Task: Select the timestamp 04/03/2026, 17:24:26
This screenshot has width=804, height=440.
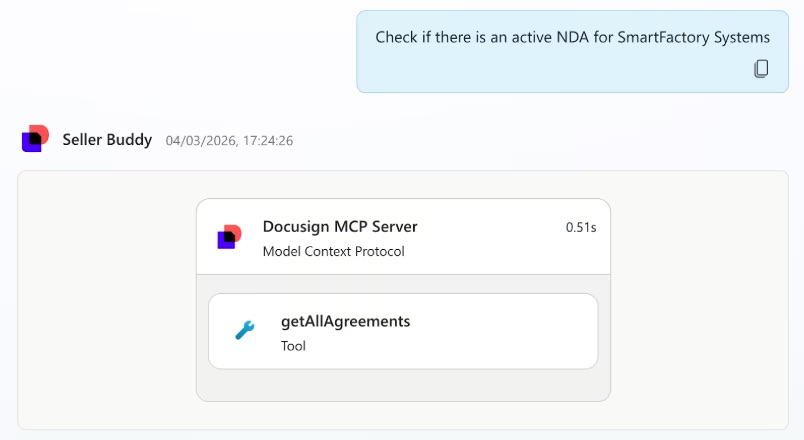Action: [x=229, y=141]
